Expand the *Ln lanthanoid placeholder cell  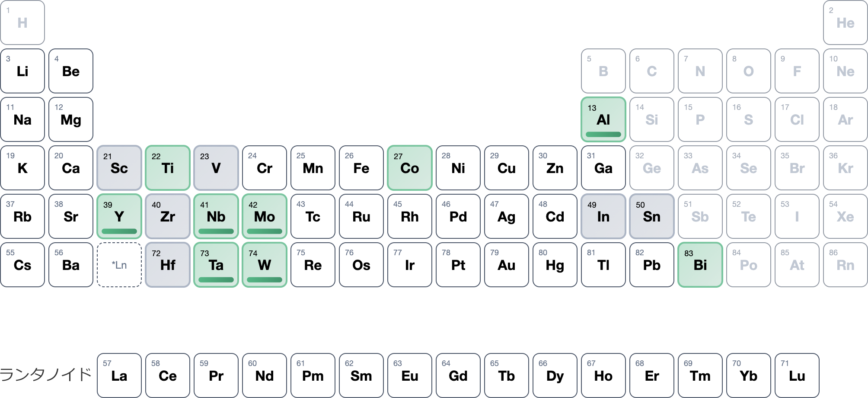pos(119,265)
